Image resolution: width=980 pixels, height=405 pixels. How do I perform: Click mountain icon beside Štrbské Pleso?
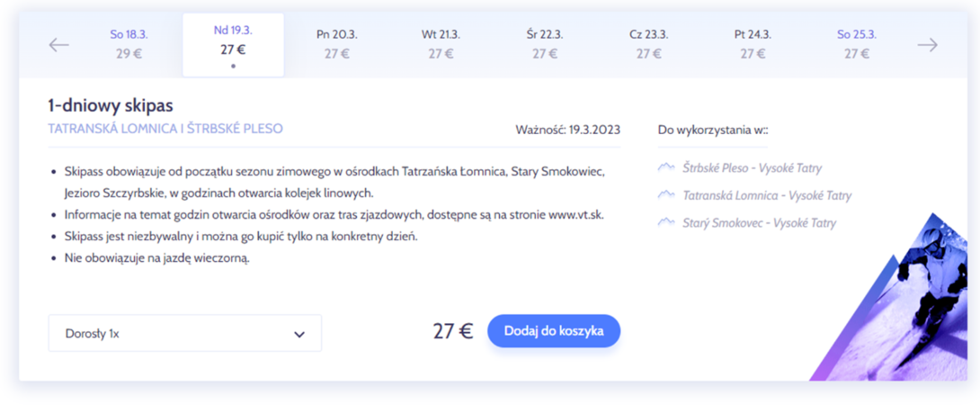(666, 168)
